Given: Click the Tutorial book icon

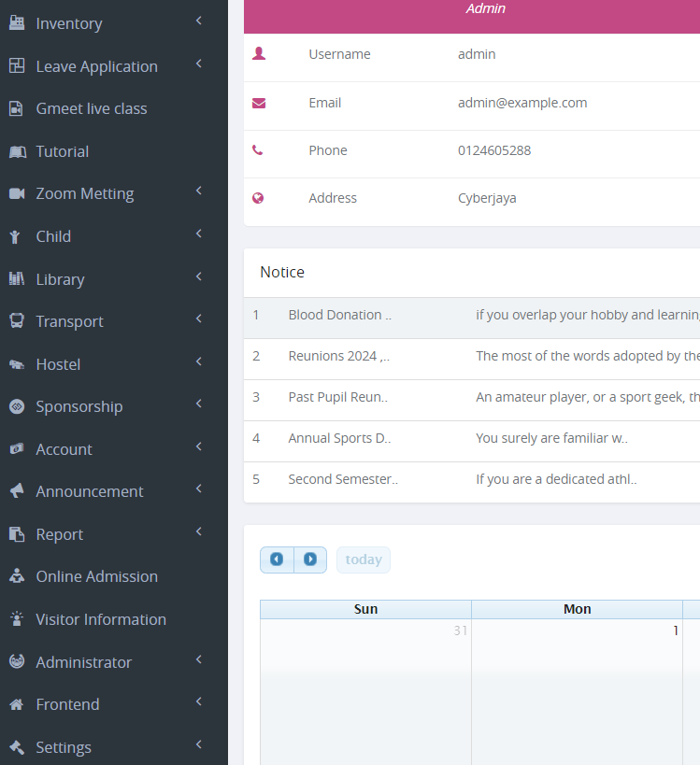Looking at the screenshot, I should (x=17, y=151).
